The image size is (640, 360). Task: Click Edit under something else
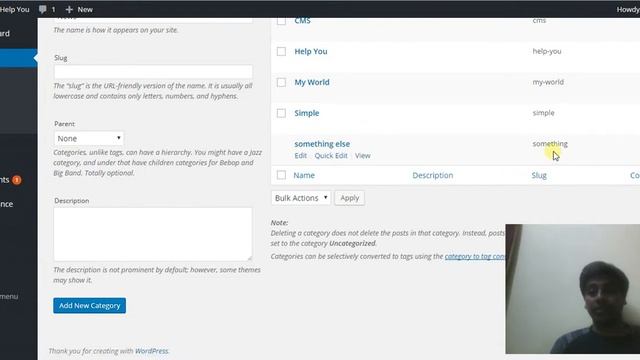point(300,156)
